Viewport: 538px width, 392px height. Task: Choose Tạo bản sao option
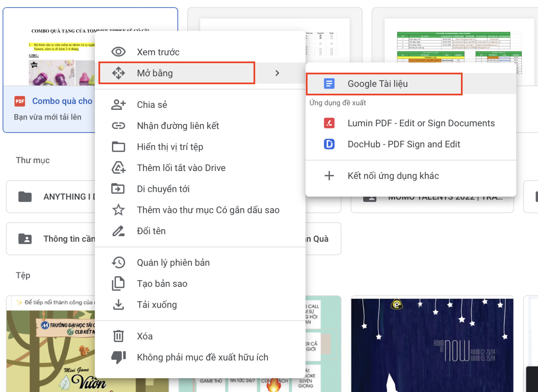click(x=200, y=284)
